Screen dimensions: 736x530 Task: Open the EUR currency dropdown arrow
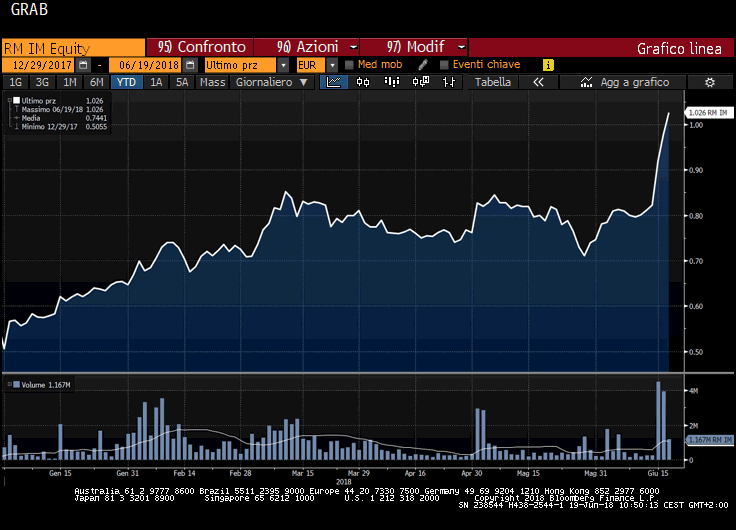pos(332,65)
